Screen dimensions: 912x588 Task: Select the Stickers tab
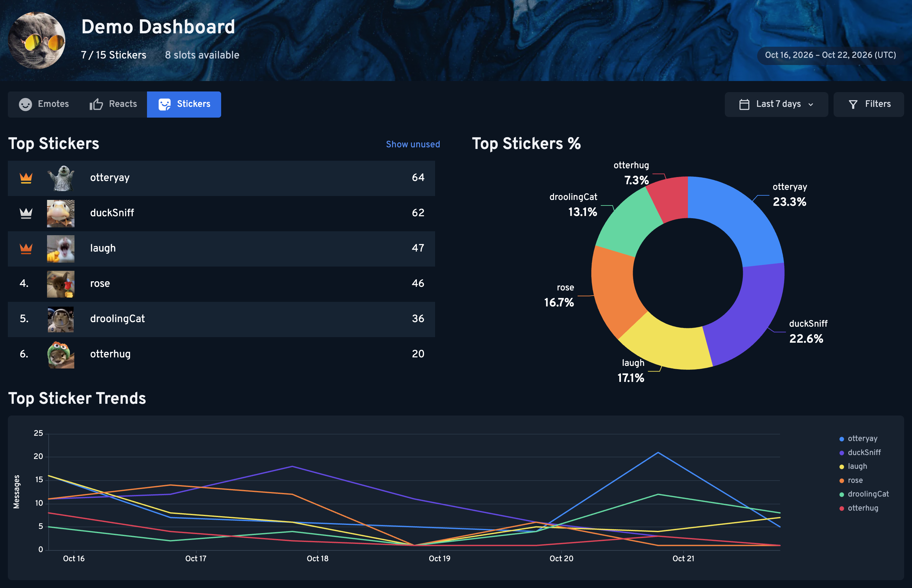point(184,104)
